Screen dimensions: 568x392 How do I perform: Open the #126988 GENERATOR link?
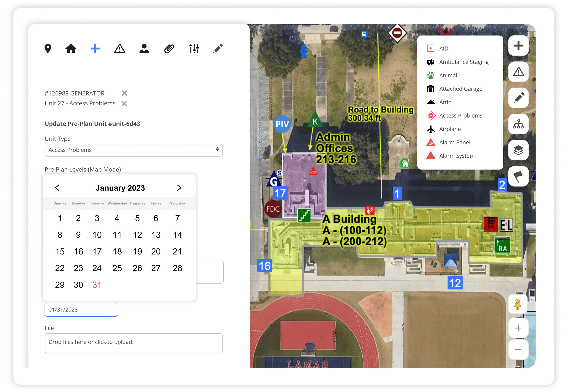(x=74, y=93)
